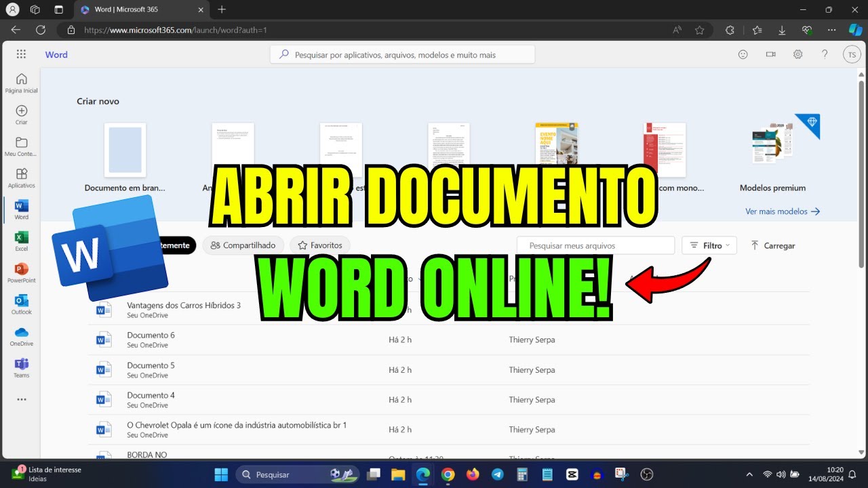Refresh the browser page
Screen dimensions: 868x488
[41, 30]
